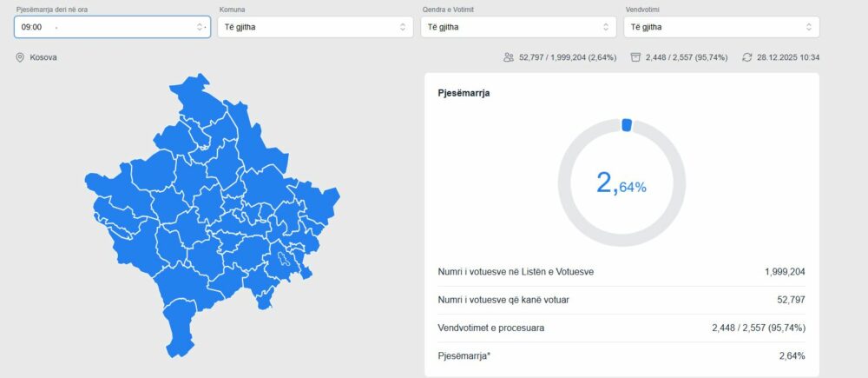Click the 2,64% value in the donut center
The image size is (868, 378).
[621, 183]
